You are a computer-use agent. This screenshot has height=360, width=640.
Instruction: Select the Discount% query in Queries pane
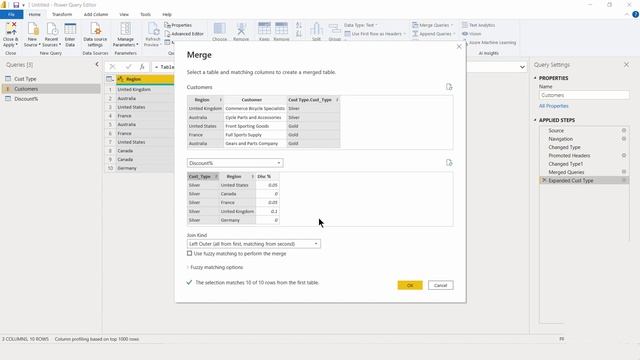51,99
